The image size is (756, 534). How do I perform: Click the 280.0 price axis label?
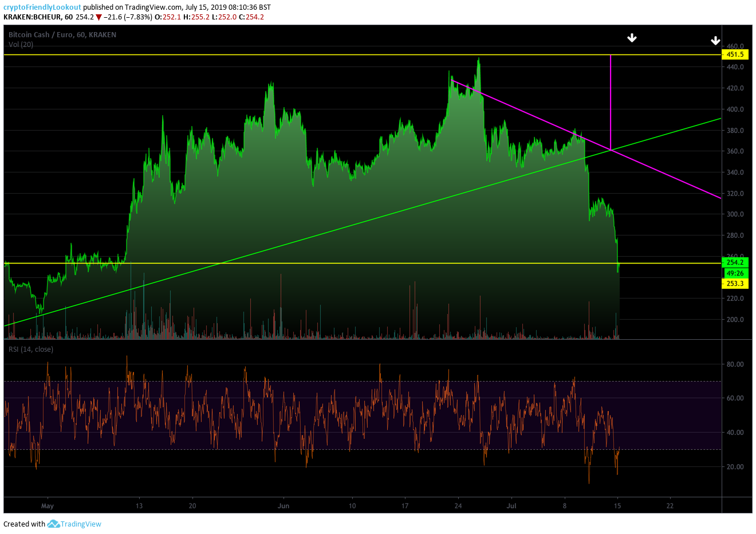pyautogui.click(x=735, y=235)
